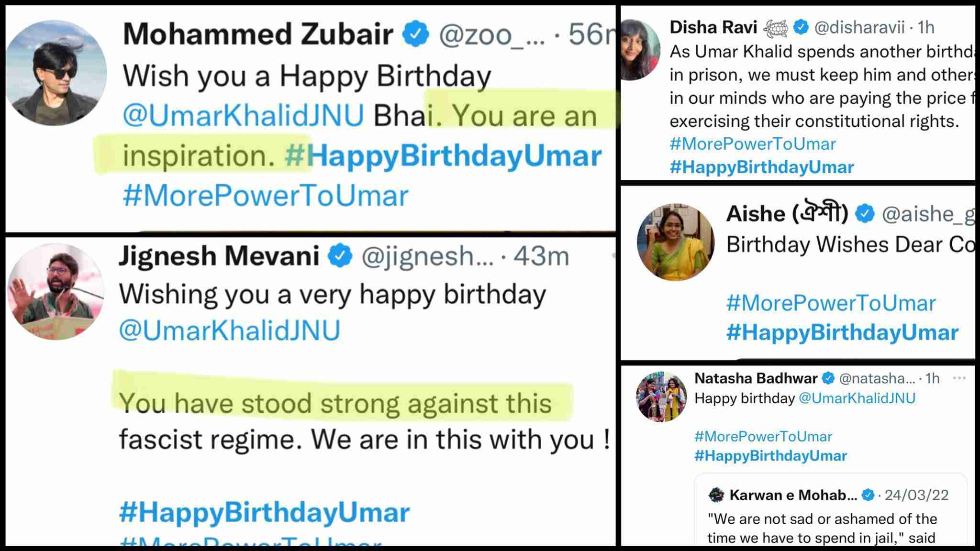Open @UmarKhalidJNU mention in Jignesh Mevani's tweet
Screen dimensions: 980x551
(230, 331)
